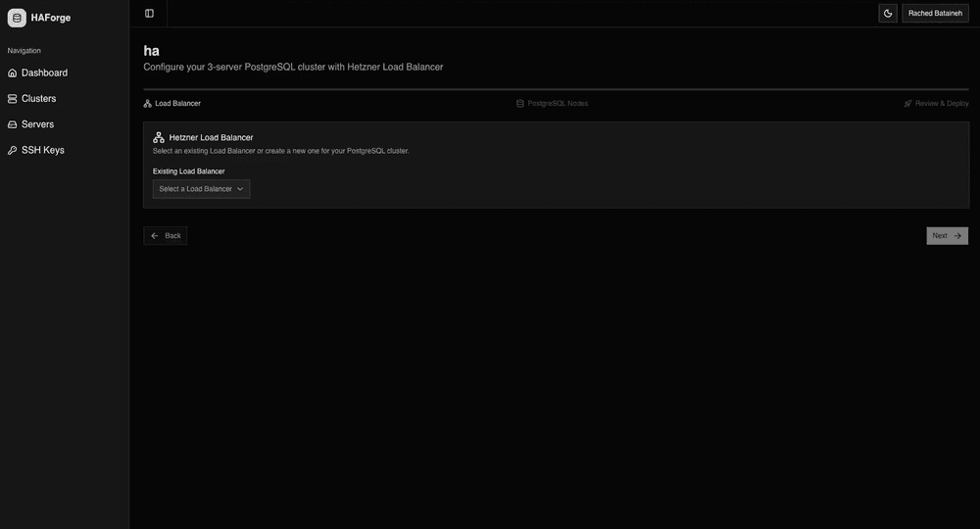980x529 pixels.
Task: Click the Servers drive icon
Action: 12,124
